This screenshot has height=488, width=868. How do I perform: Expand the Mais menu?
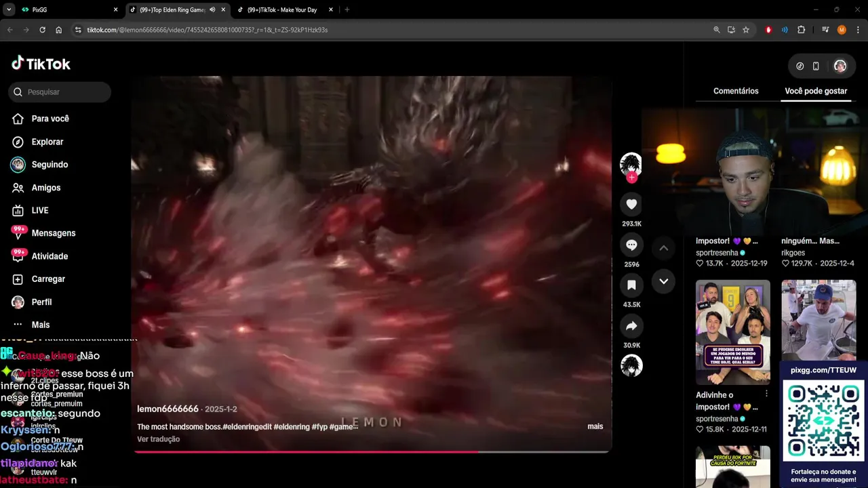[40, 325]
